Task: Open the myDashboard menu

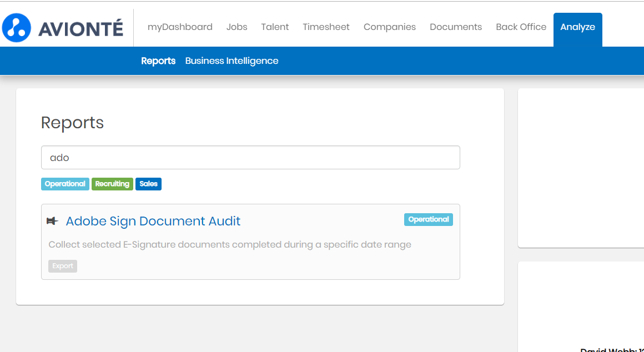Action: (180, 27)
